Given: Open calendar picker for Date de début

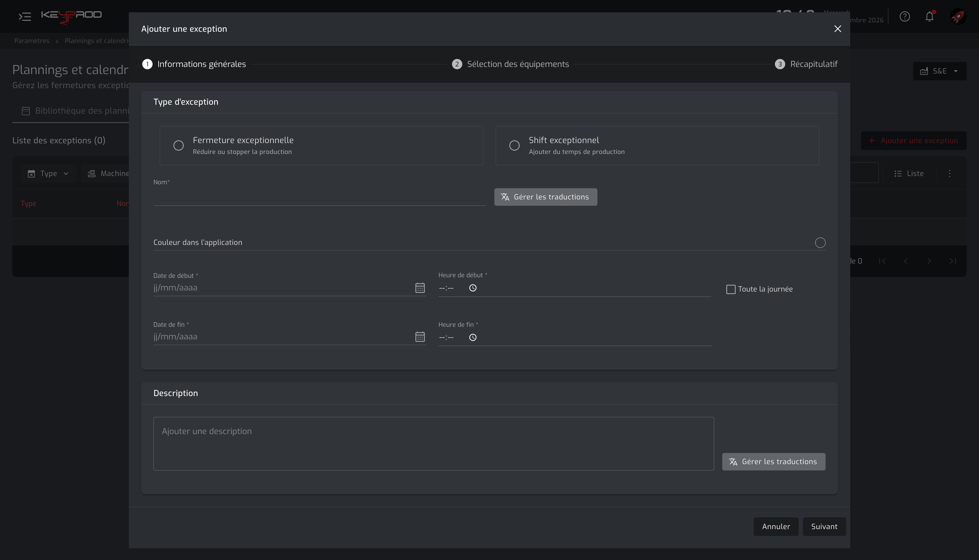Looking at the screenshot, I should click(x=420, y=288).
